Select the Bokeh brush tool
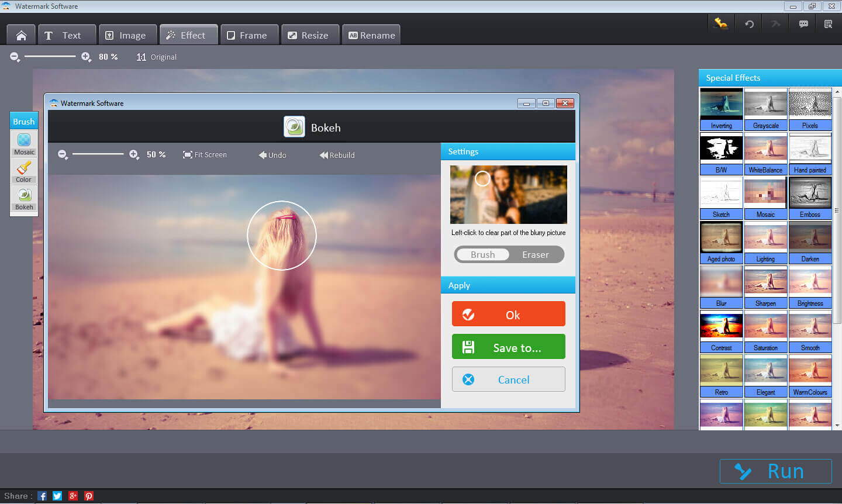 pyautogui.click(x=24, y=198)
